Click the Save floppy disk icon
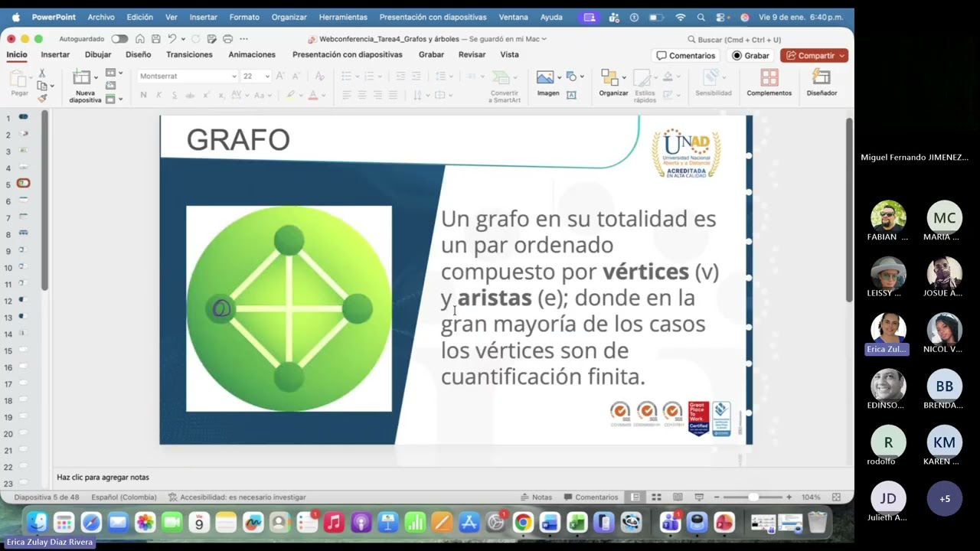The height and width of the screenshot is (551, 980). [156, 39]
